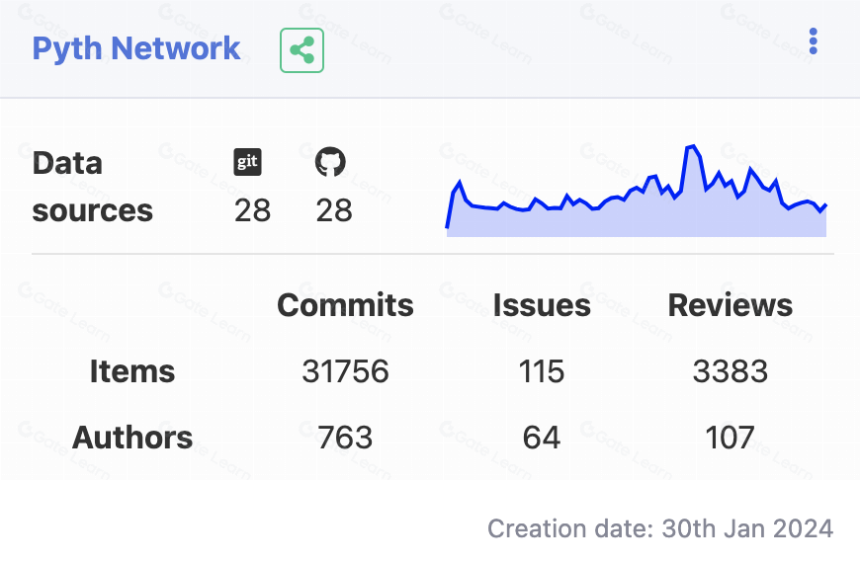
Task: Open the Pyth Network title link
Action: point(136,48)
